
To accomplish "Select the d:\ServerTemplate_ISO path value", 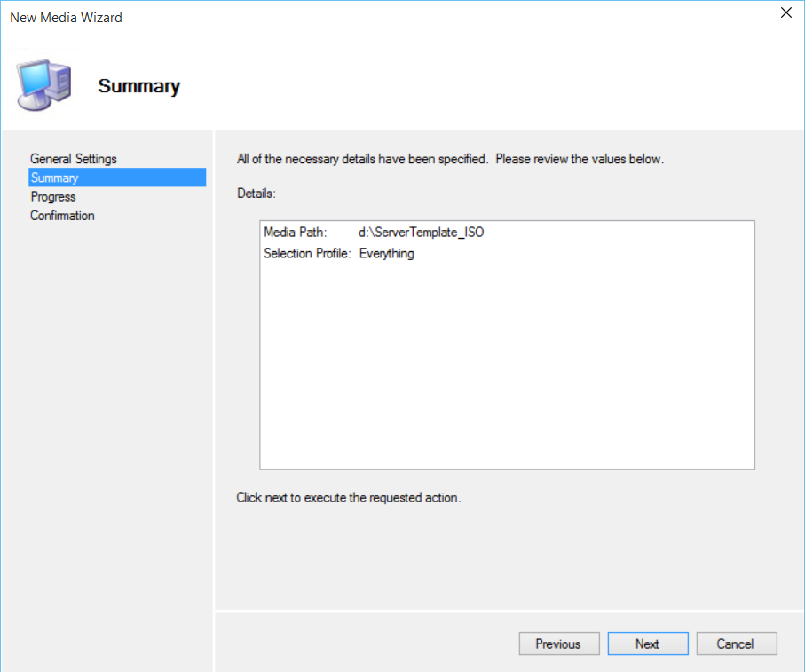I will pos(422,233).
